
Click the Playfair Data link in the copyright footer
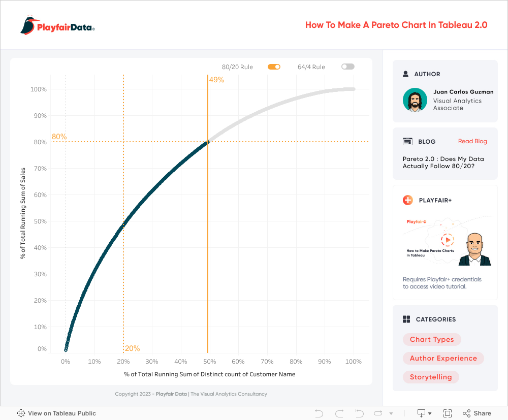click(172, 394)
